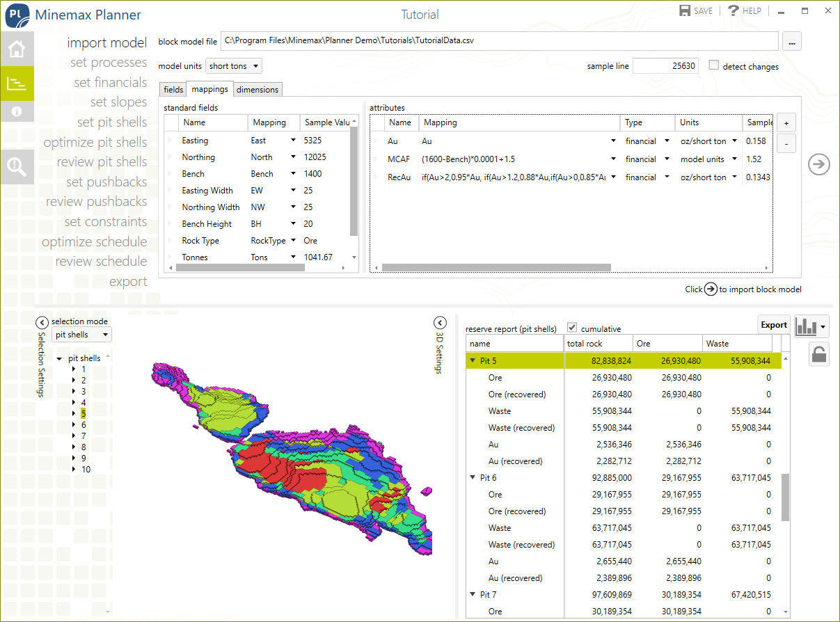This screenshot has height=622, width=840.
Task: Click the Minemax Planner PL logo
Action: 17,15
